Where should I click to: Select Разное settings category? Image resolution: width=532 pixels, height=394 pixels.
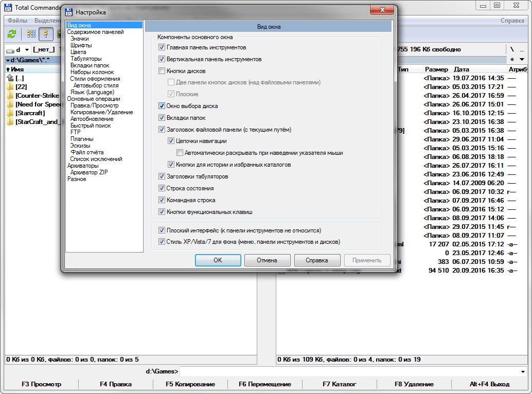(x=77, y=179)
